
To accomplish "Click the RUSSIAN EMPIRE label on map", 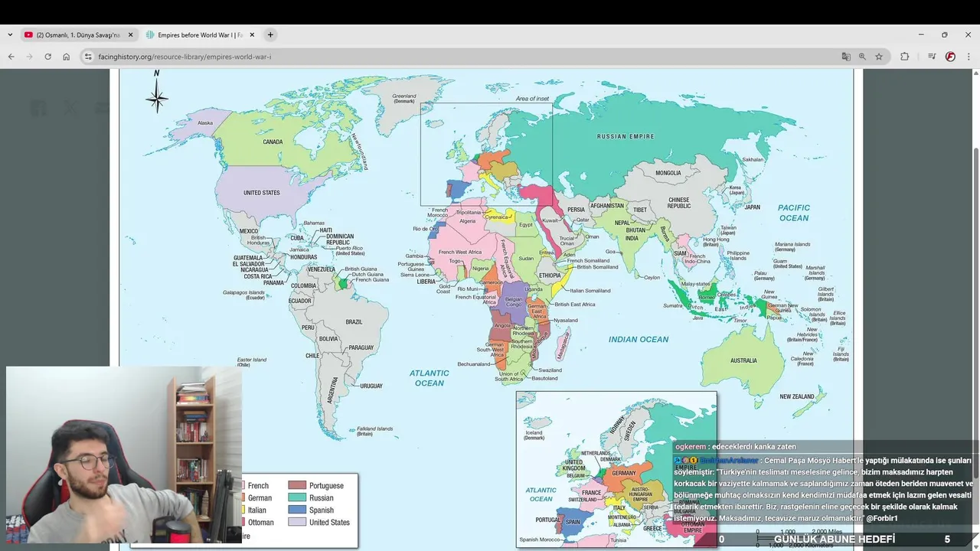I will click(626, 136).
